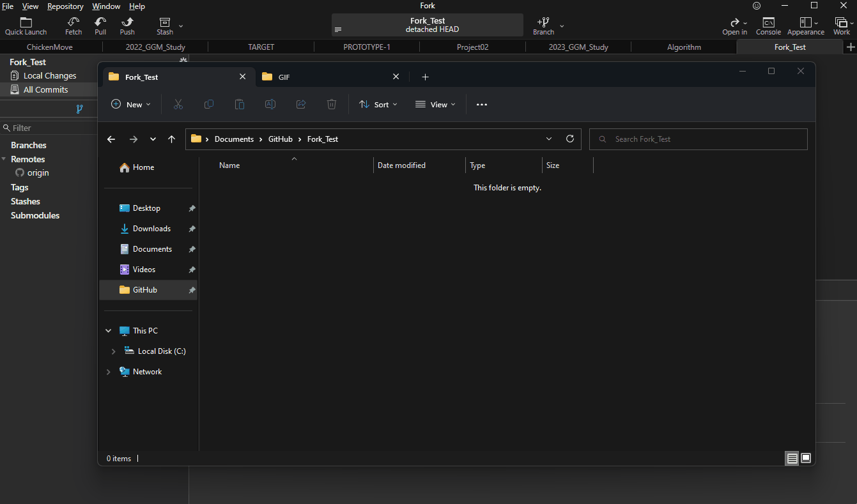Switch to the 2023_GGM_Study repository tab
Screen dimensions: 857x504
578,47
